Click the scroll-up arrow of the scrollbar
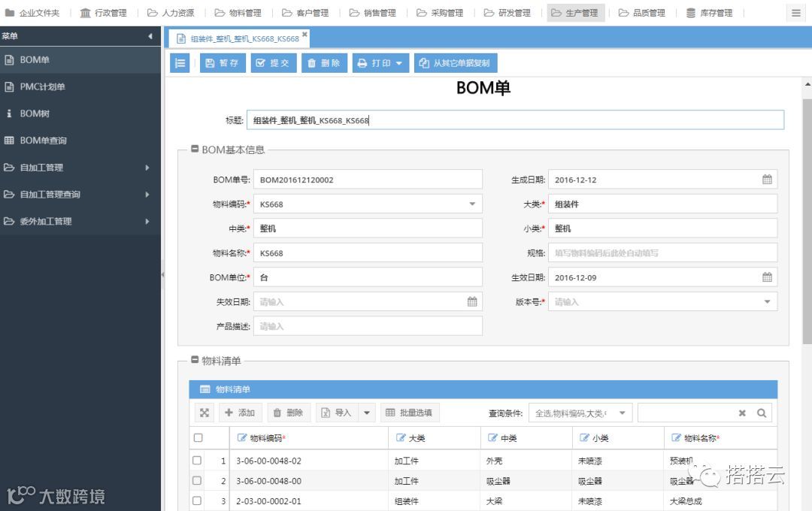This screenshot has width=812, height=511. click(807, 83)
